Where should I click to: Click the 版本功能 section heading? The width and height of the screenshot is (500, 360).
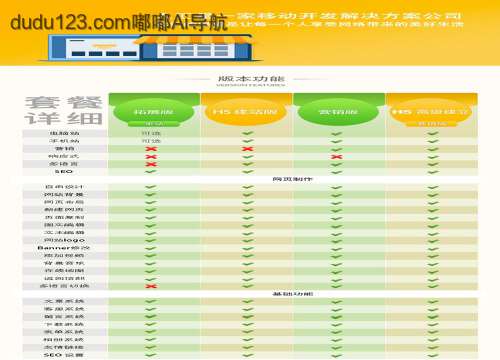tap(251, 79)
